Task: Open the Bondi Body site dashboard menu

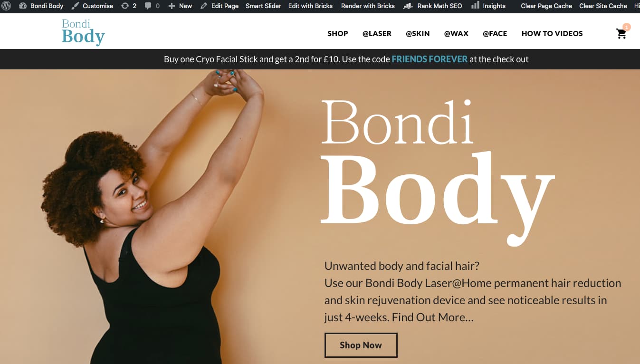Action: click(41, 6)
